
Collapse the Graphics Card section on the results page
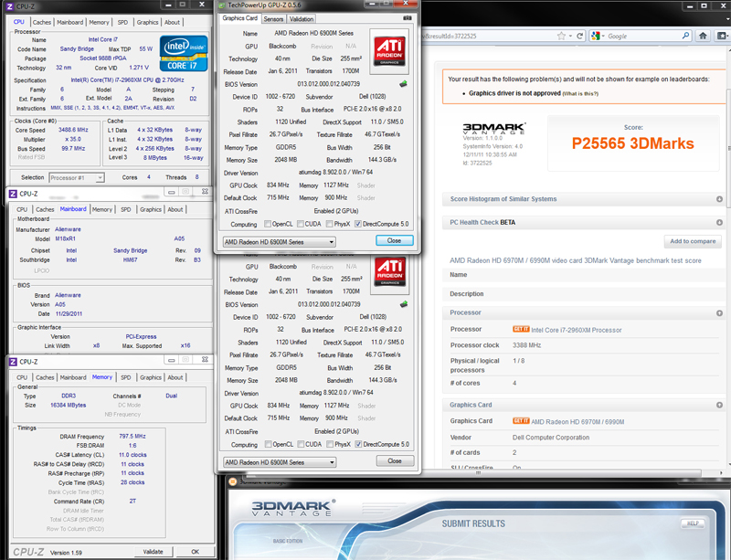pos(719,406)
